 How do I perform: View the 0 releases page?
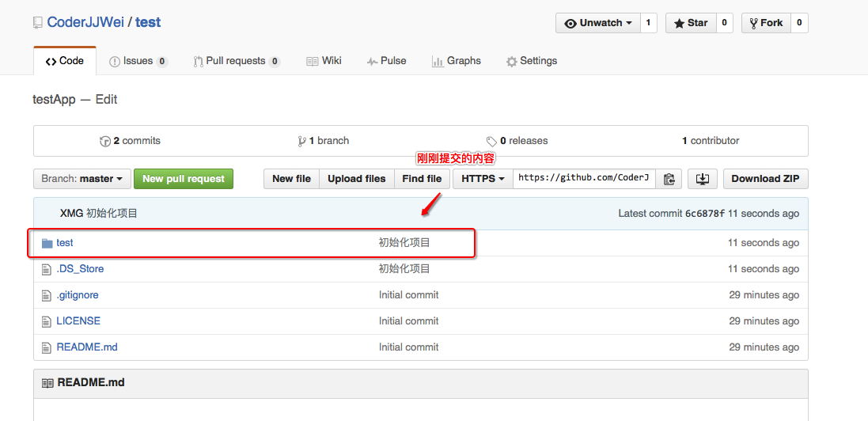coord(517,141)
